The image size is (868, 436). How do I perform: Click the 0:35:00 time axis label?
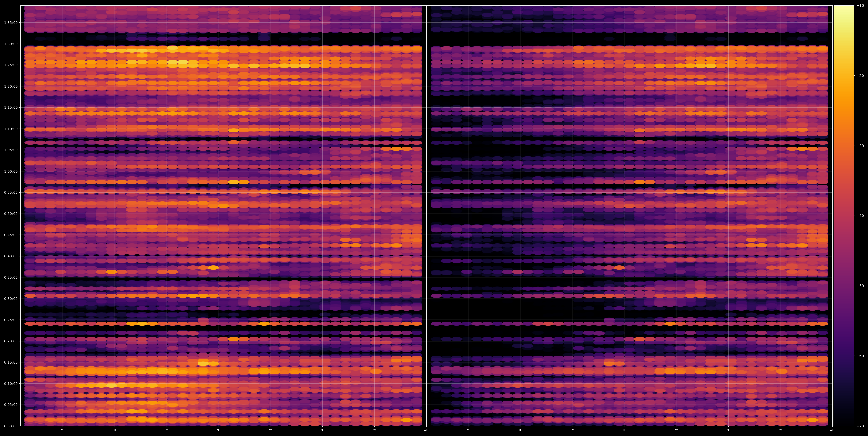11,277
